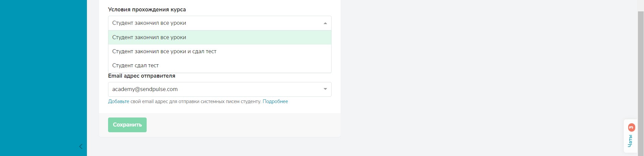Click the gray footer strip right of Сохранить

[x=242, y=125]
